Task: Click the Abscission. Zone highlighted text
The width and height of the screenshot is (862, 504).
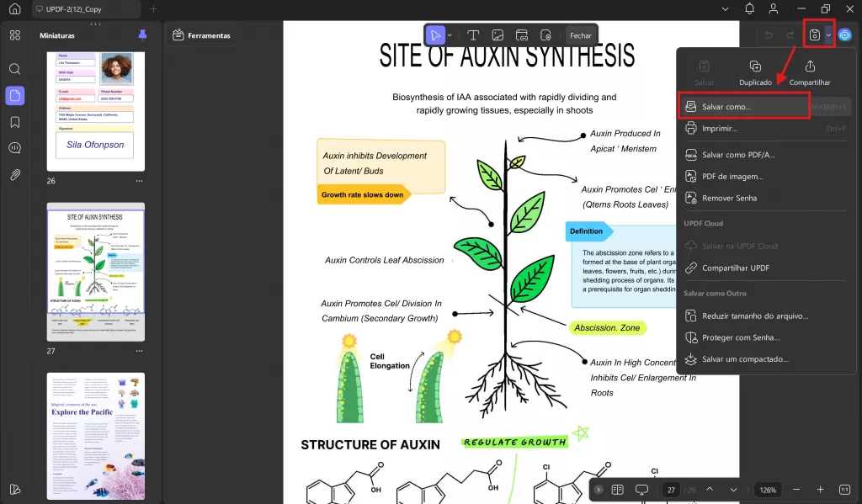Action: pyautogui.click(x=607, y=327)
